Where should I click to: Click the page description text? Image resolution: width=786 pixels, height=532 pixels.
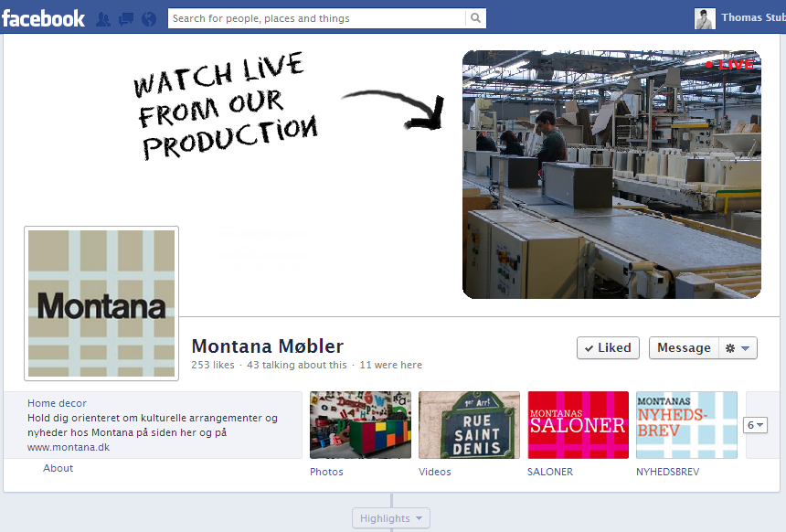[153, 425]
